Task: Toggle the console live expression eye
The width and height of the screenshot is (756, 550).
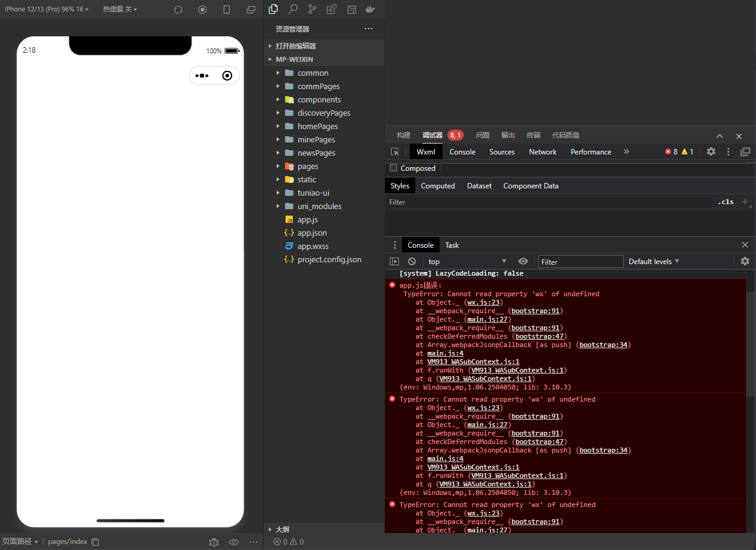Action: point(523,261)
